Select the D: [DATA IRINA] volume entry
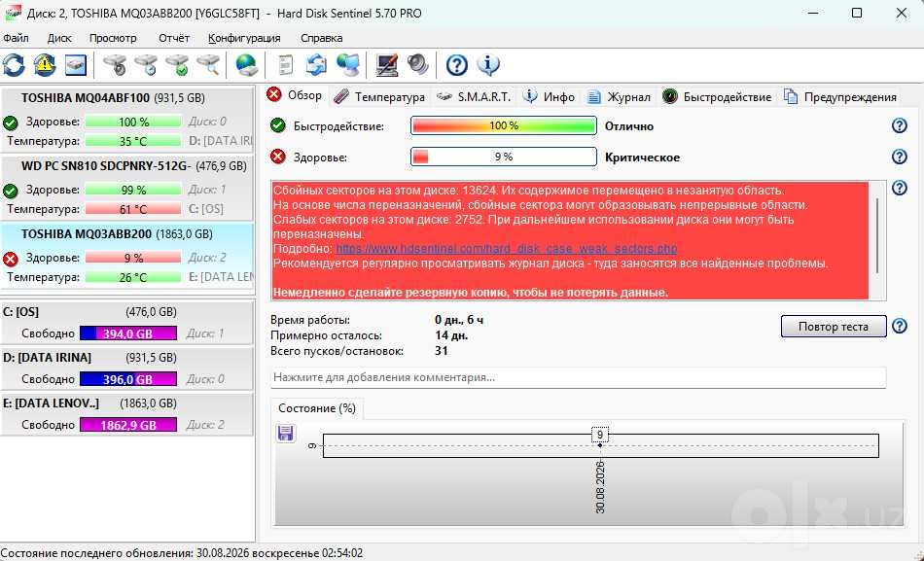 tap(126, 368)
